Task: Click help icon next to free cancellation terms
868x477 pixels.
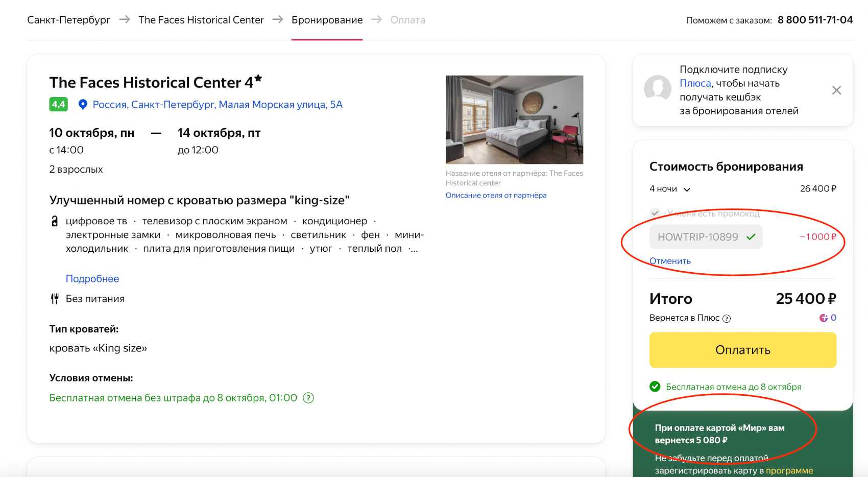Action: [308, 398]
